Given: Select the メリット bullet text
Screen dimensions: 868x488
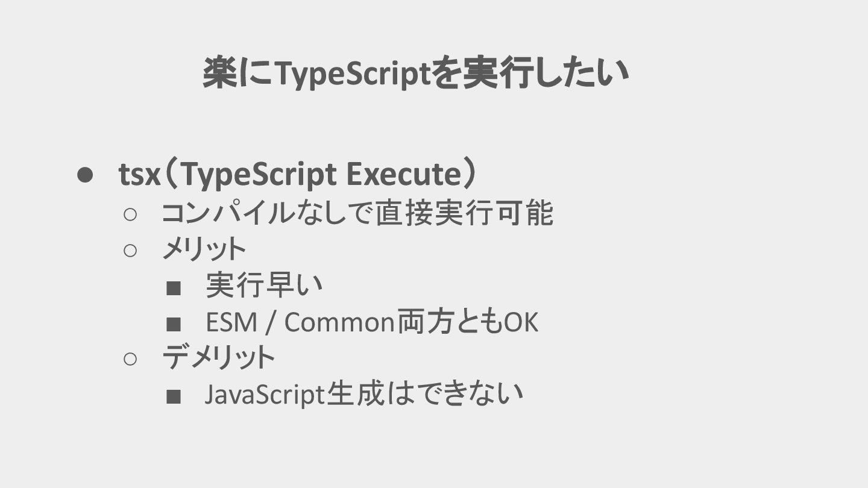Looking at the screenshot, I should pos(204,249).
